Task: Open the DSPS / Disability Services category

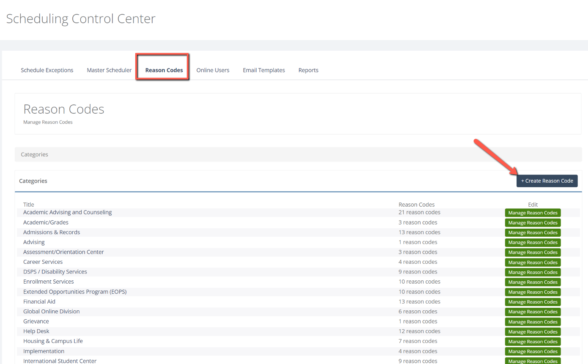Action: (55, 271)
